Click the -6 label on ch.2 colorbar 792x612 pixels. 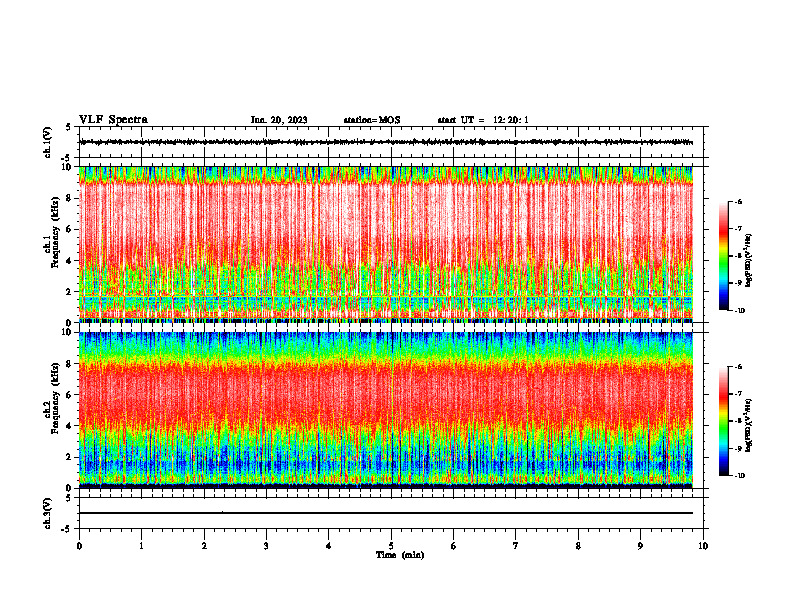click(738, 367)
